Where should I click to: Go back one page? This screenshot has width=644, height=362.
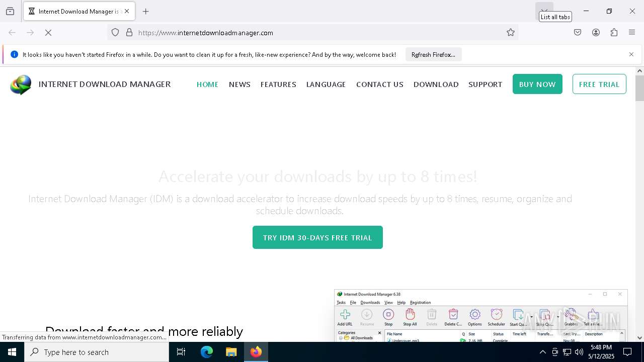[x=12, y=33]
